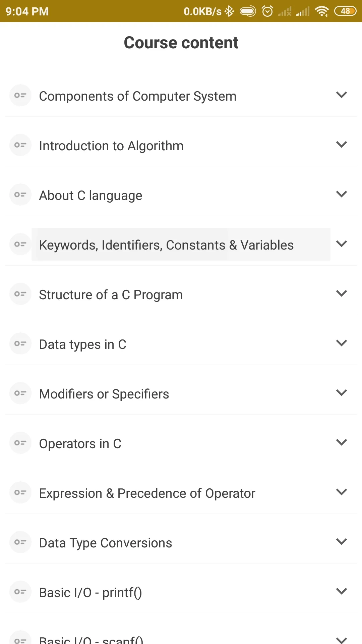Tap the list icon beside Components of Computer System
The image size is (362, 644).
(20, 95)
